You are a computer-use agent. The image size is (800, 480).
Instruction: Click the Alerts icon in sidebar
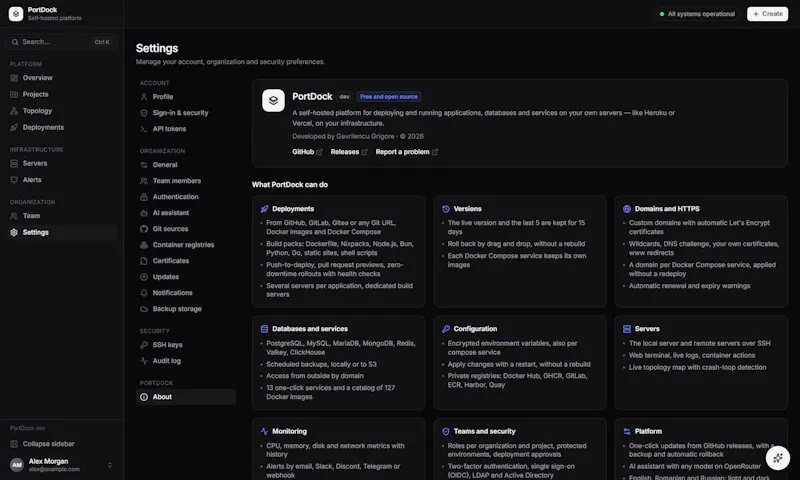pos(14,180)
